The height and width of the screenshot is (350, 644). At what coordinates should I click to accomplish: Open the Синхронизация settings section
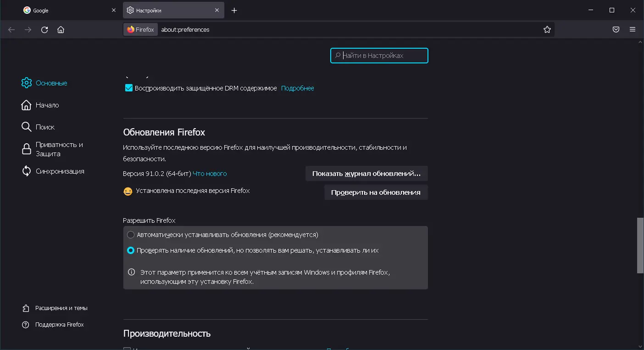point(60,171)
